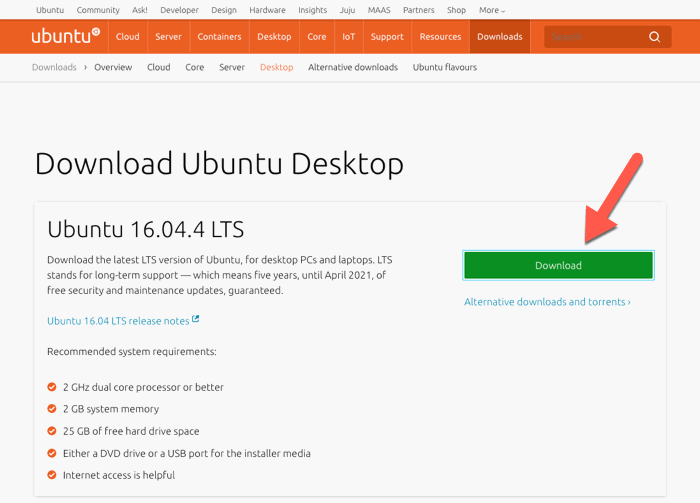Open the Desktop item in the orange navbar
Viewport: 700px width, 503px height.
click(x=274, y=37)
